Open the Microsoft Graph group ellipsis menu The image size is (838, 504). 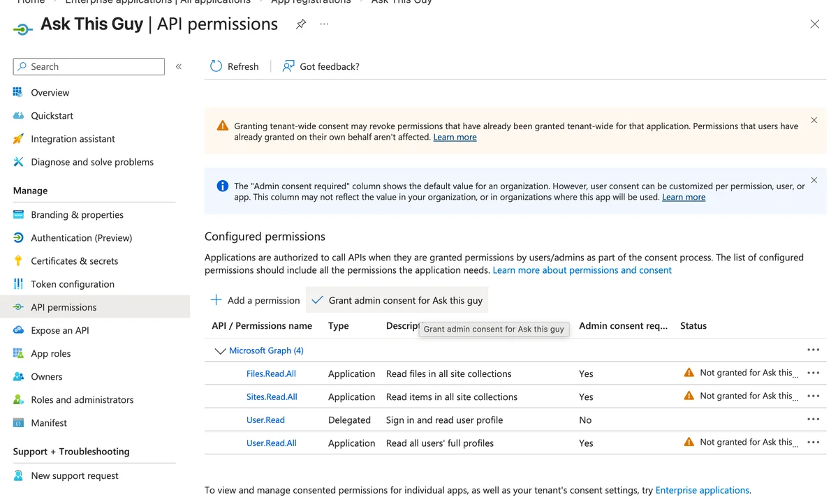(813, 350)
